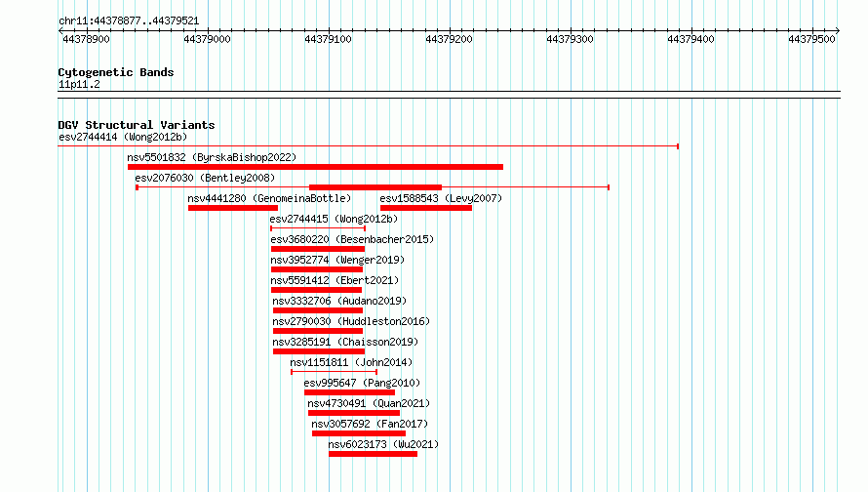Click ruler position 44379000
This screenshot has height=492, width=868.
tap(207, 39)
